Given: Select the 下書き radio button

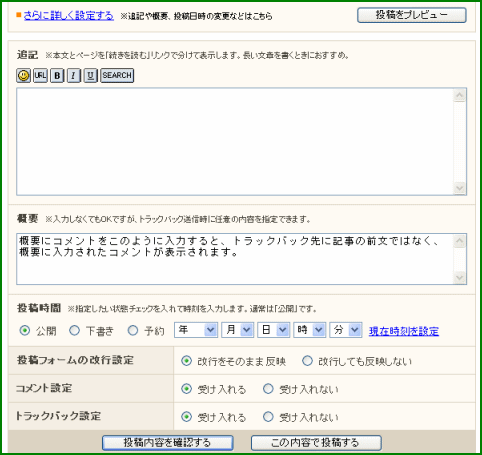Looking at the screenshot, I should click(x=74, y=331).
